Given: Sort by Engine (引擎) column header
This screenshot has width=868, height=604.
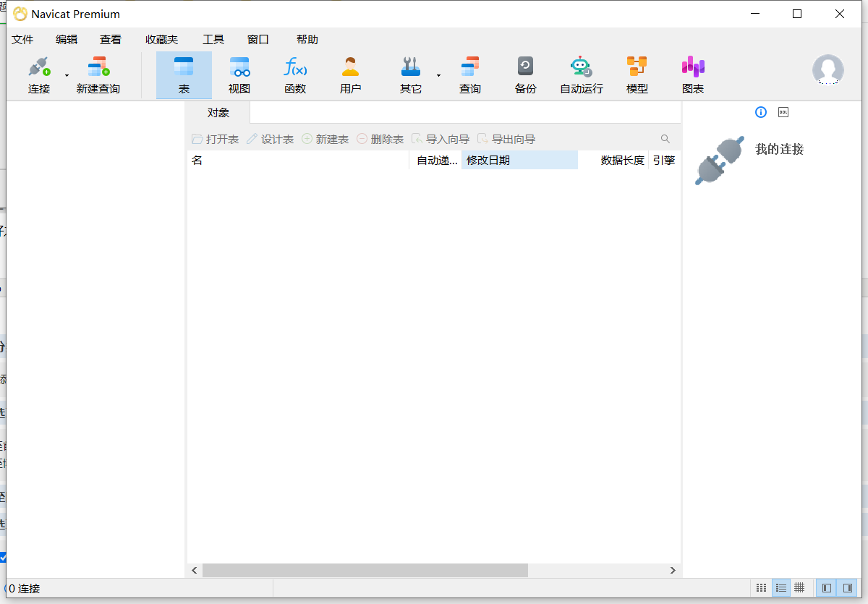Looking at the screenshot, I should (x=664, y=161).
